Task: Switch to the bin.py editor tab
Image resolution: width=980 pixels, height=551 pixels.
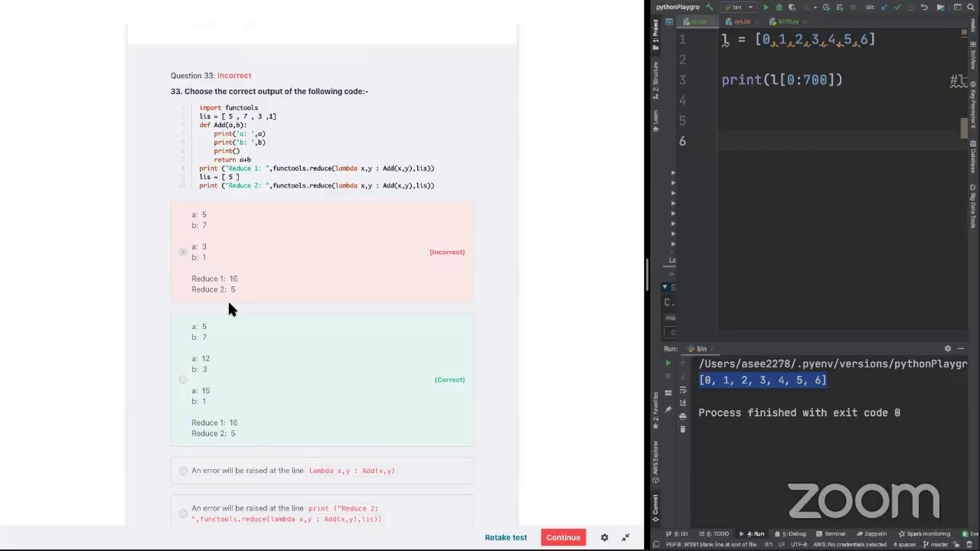Action: click(697, 21)
